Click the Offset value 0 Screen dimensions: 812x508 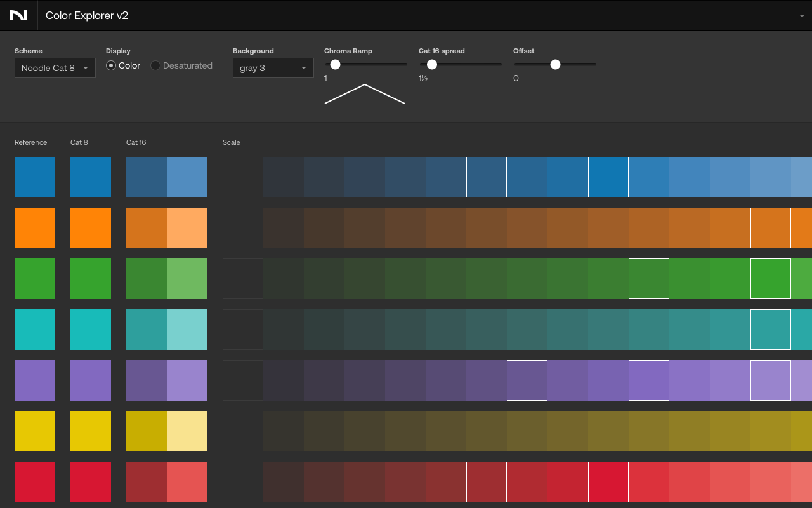pyautogui.click(x=516, y=79)
